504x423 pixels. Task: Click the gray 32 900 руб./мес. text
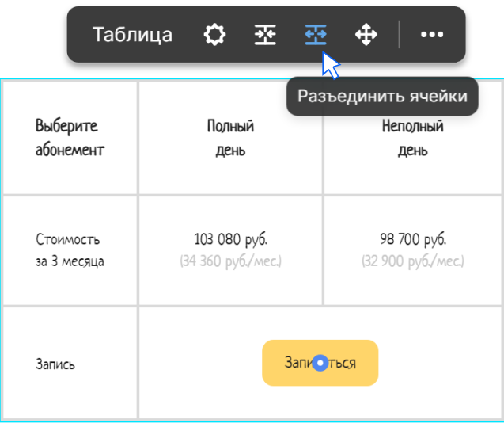(x=413, y=261)
